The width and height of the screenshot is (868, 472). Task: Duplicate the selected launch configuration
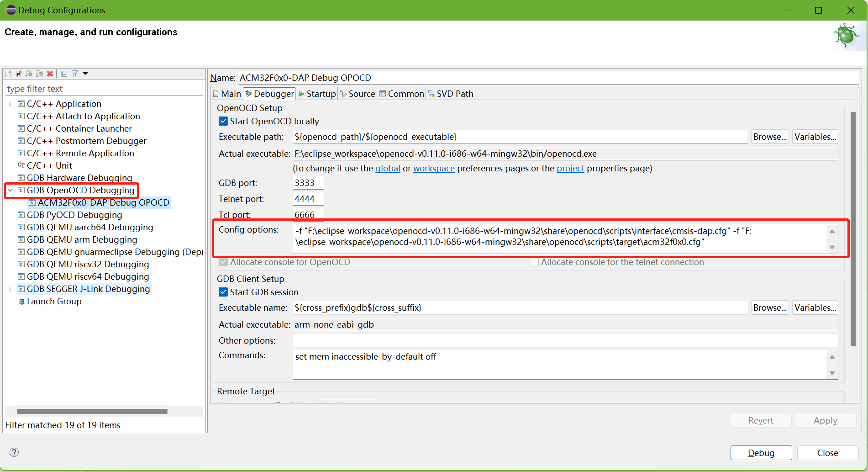point(40,74)
